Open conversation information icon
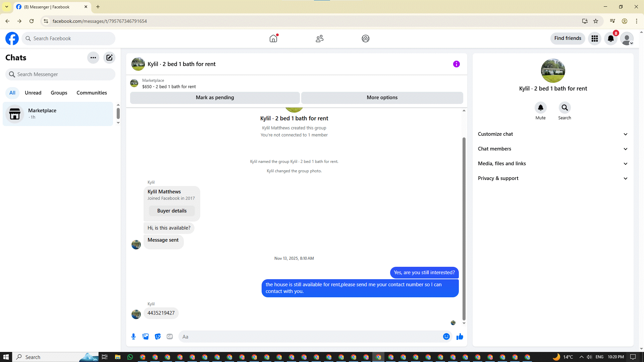This screenshot has width=644, height=362. (457, 64)
